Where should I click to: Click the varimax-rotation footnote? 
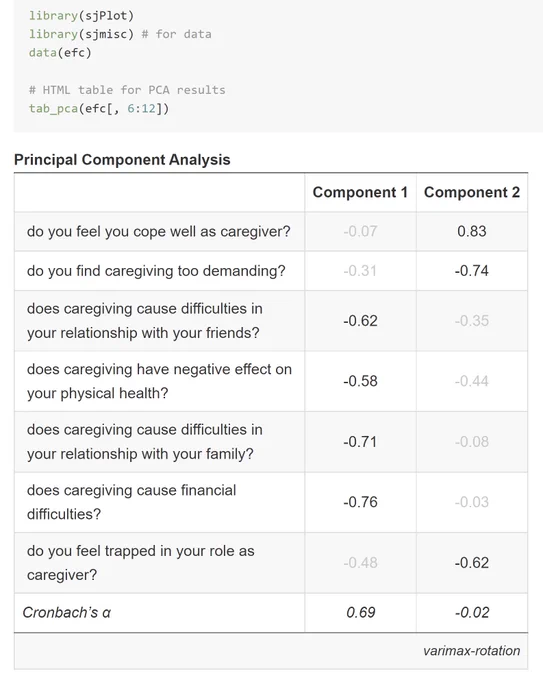coord(471,651)
